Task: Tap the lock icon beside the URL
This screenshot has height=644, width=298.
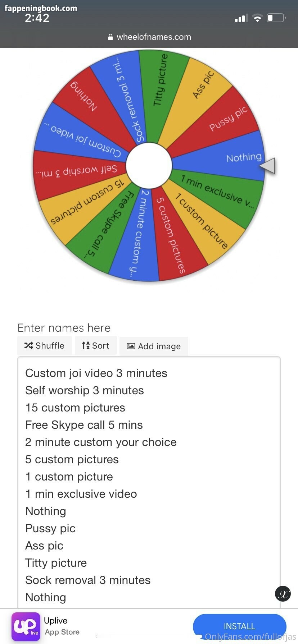Action: (110, 37)
